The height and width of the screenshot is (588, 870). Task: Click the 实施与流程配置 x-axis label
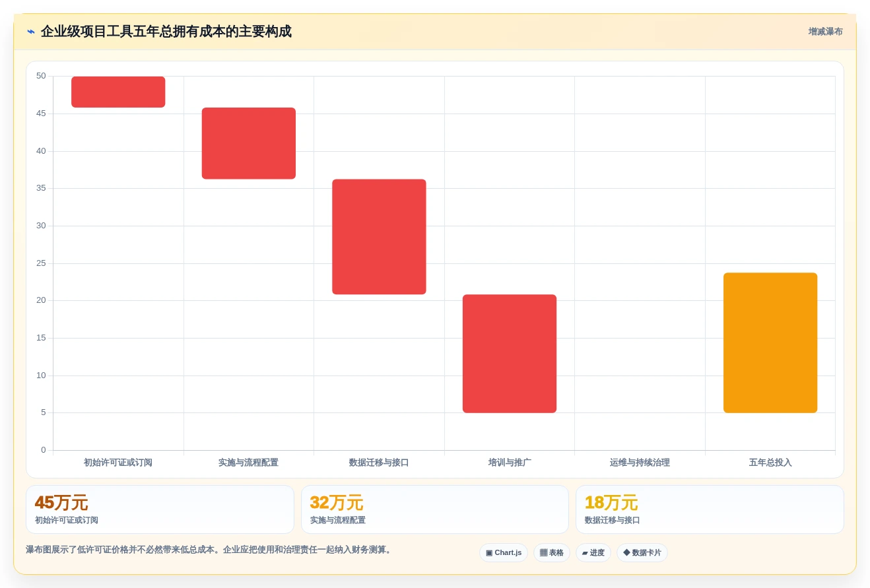(x=248, y=463)
